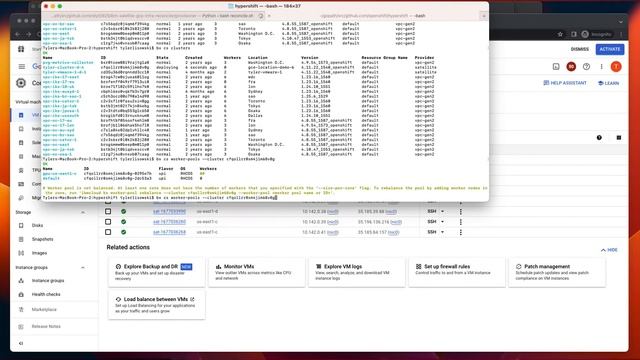Open the hamburger navigation menu in Cloud console
The height and width of the screenshot is (360, 640).
point(22,66)
